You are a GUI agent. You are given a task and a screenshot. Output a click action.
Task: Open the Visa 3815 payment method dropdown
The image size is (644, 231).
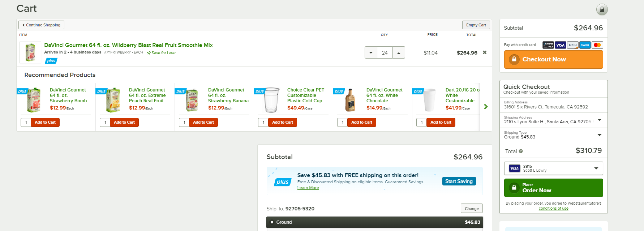point(553,168)
